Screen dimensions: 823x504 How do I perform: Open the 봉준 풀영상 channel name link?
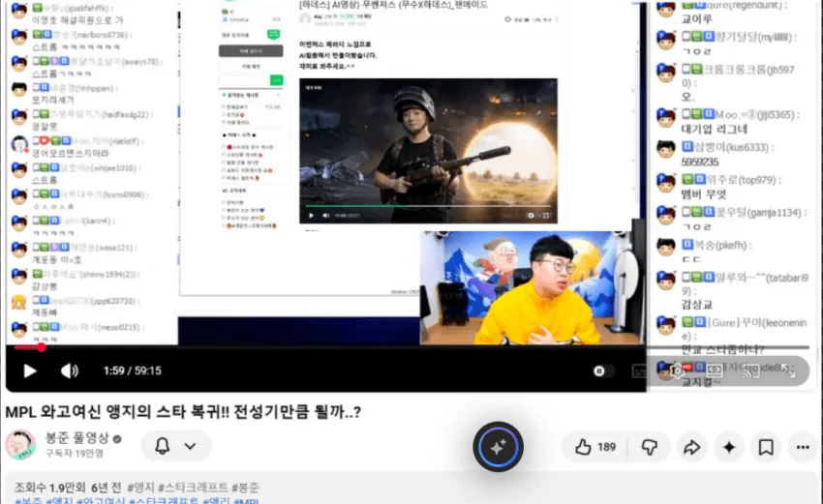[76, 438]
